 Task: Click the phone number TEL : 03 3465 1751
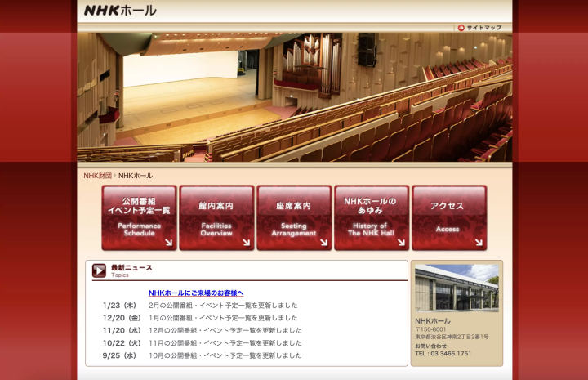click(x=443, y=354)
